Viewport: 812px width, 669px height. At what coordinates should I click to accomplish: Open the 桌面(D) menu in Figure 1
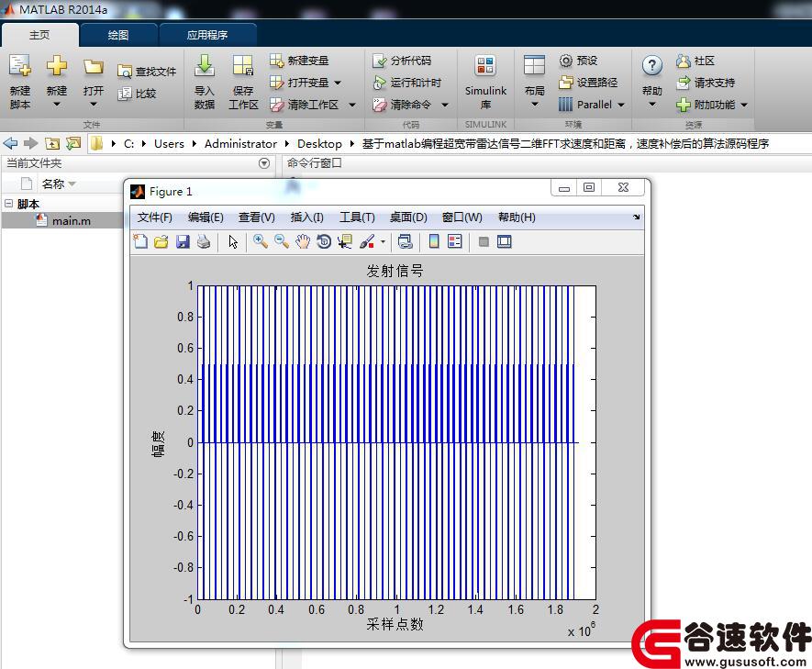pos(408,217)
